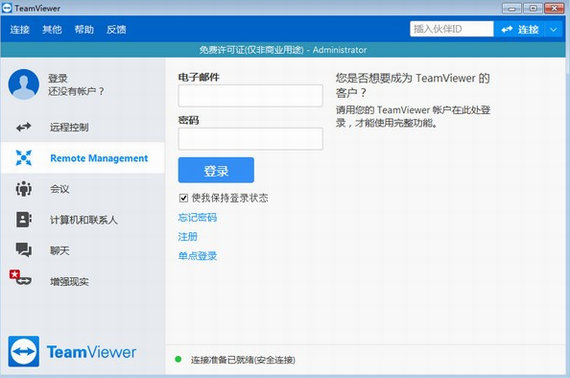Click the computers and contacts book icon
The width and height of the screenshot is (570, 378).
point(24,220)
